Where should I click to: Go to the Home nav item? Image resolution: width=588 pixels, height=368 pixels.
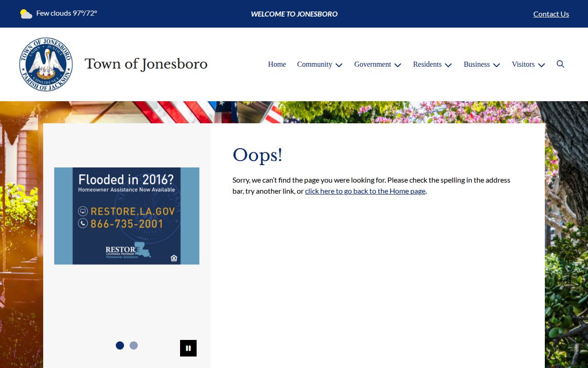[x=277, y=64]
